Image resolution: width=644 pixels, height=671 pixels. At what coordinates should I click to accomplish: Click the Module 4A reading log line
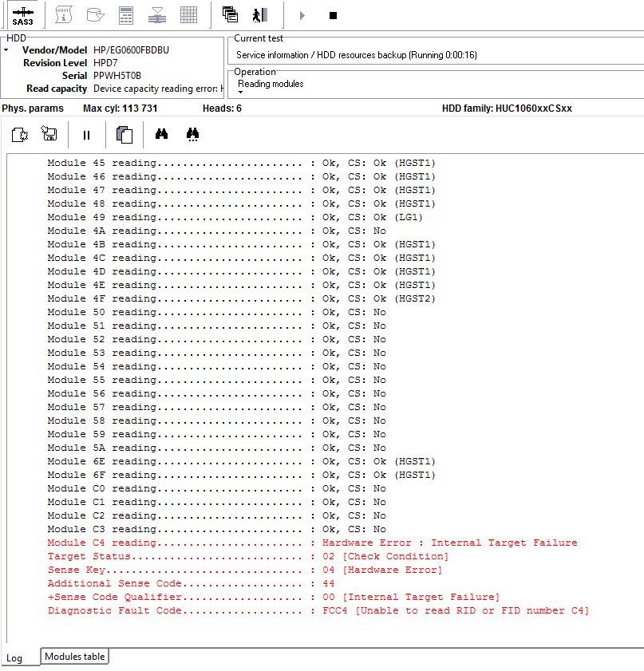tap(216, 231)
